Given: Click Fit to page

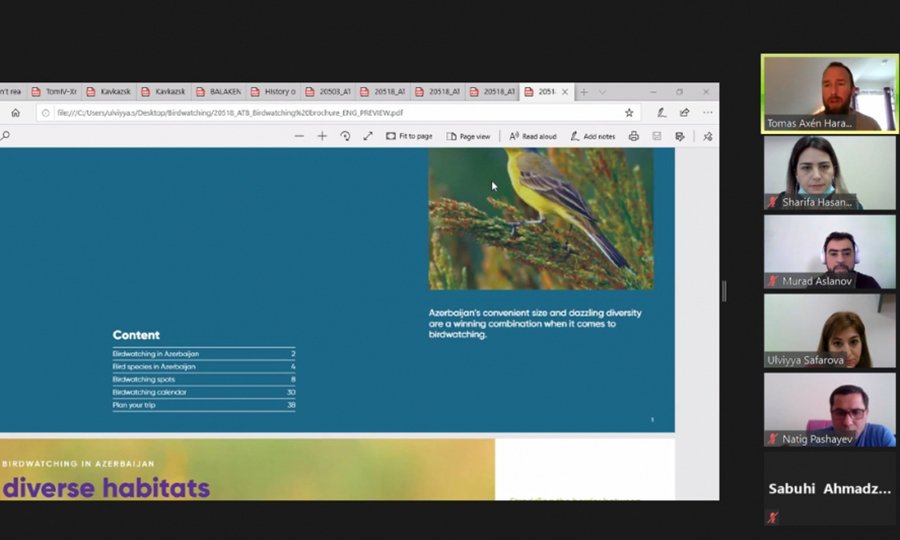Looking at the screenshot, I should click(409, 136).
